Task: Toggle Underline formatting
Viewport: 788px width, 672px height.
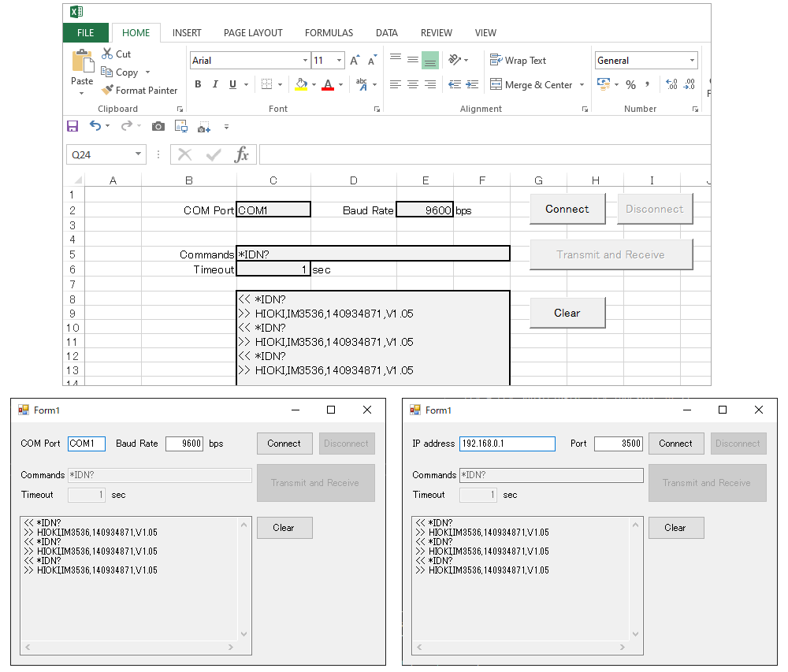Action: (232, 84)
